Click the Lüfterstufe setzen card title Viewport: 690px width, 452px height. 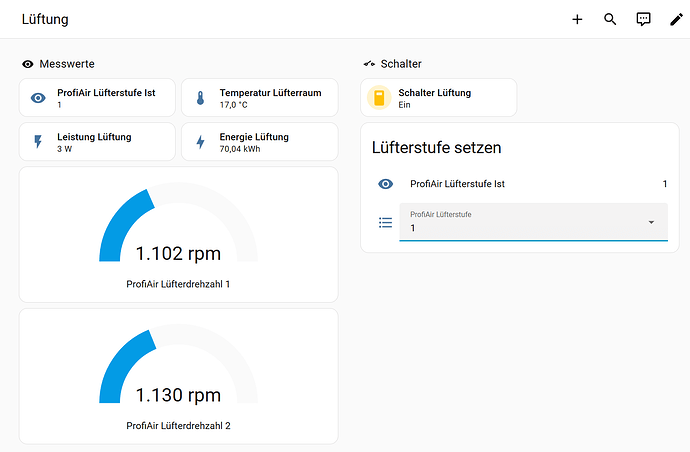click(437, 147)
